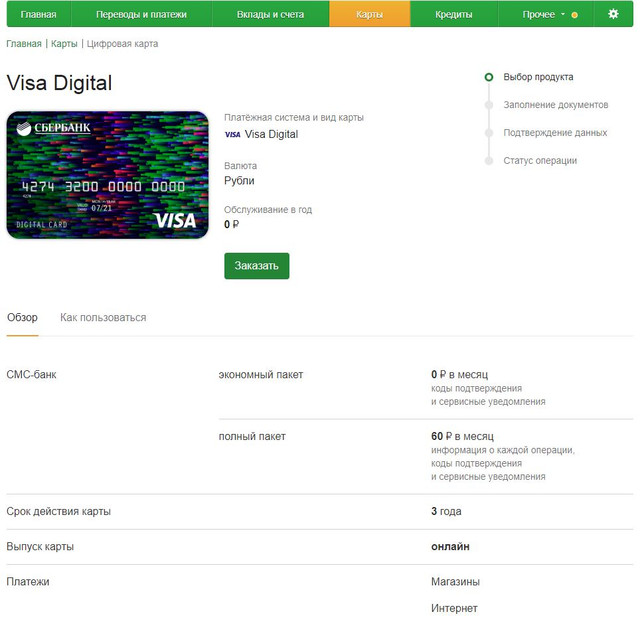This screenshot has width=640, height=625.
Task: Switch to Как пользоваться tab
Action: tap(103, 318)
